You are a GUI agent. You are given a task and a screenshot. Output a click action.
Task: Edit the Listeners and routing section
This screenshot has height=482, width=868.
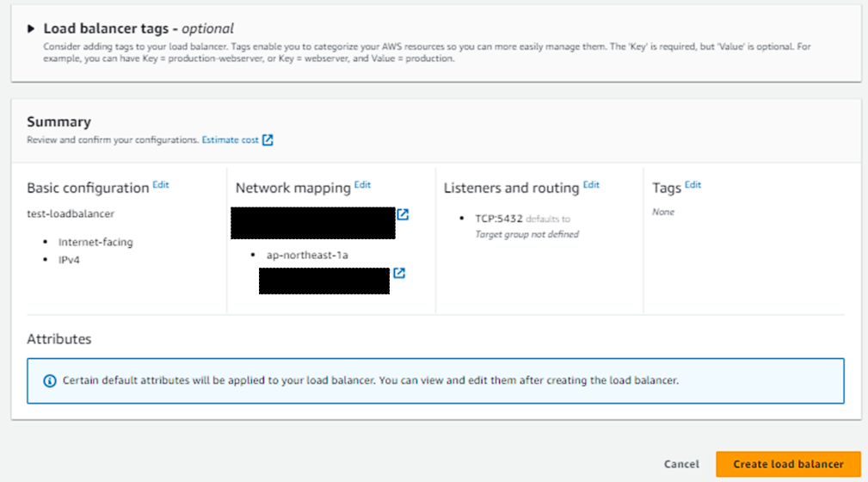coord(591,185)
